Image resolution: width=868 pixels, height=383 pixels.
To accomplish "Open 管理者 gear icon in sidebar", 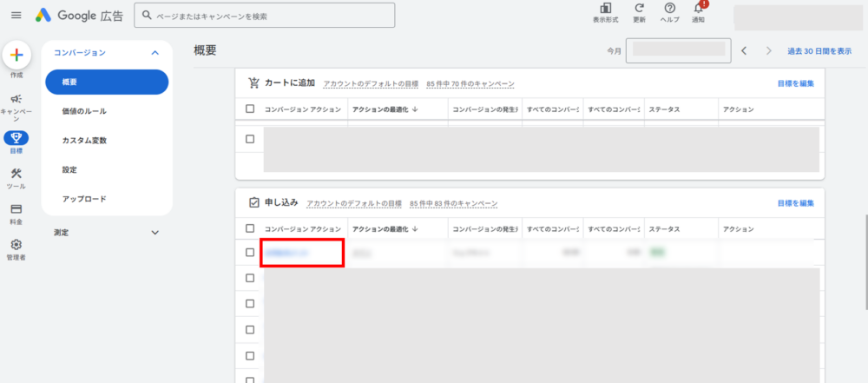I will [x=16, y=245].
